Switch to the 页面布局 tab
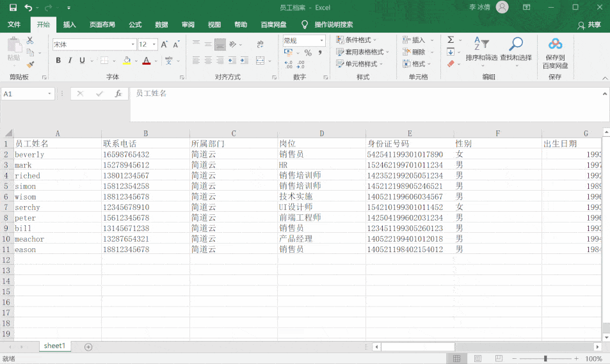 [x=102, y=24]
